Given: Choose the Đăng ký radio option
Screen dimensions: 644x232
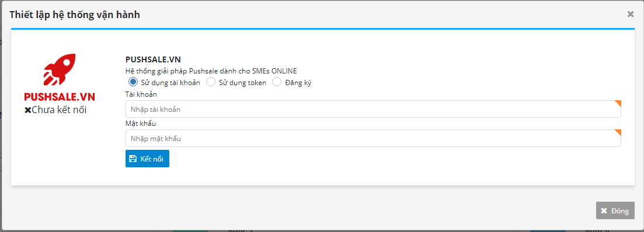Looking at the screenshot, I should pos(277,82).
